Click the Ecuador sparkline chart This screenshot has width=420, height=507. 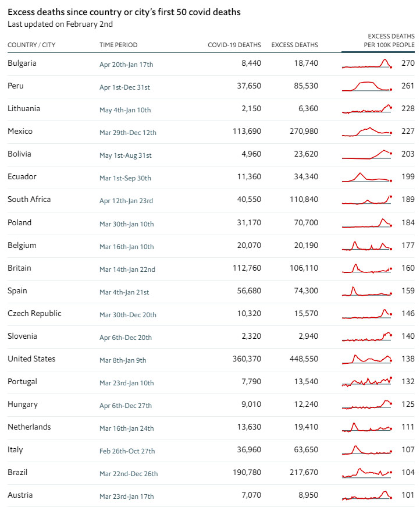(367, 177)
